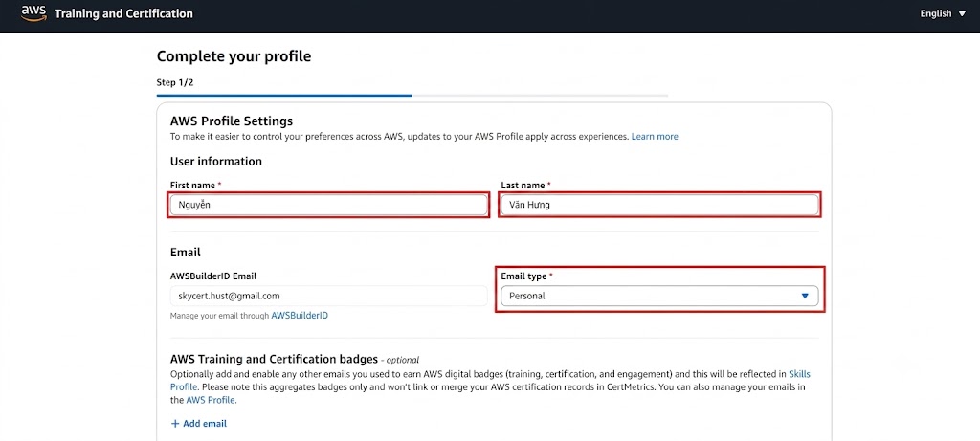Click the First name input field
980x441 pixels.
[x=328, y=205]
